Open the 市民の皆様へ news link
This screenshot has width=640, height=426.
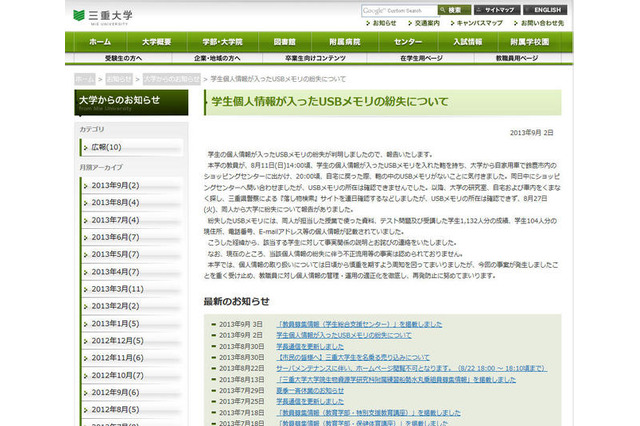pos(353,357)
